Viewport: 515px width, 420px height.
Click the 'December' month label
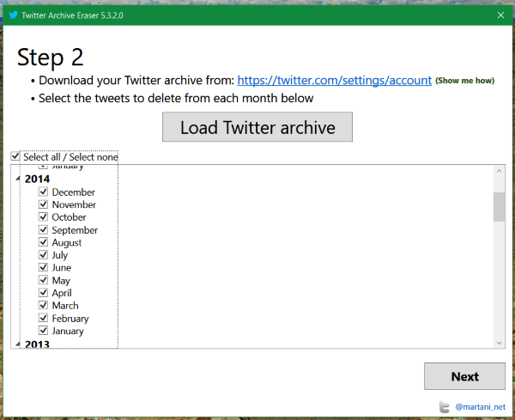point(73,192)
